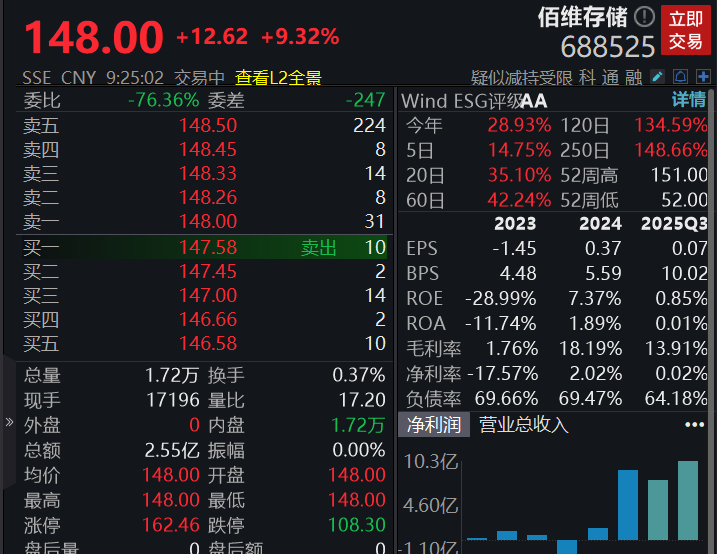
Task: Click the ESG rating AA
Action: click(x=534, y=101)
